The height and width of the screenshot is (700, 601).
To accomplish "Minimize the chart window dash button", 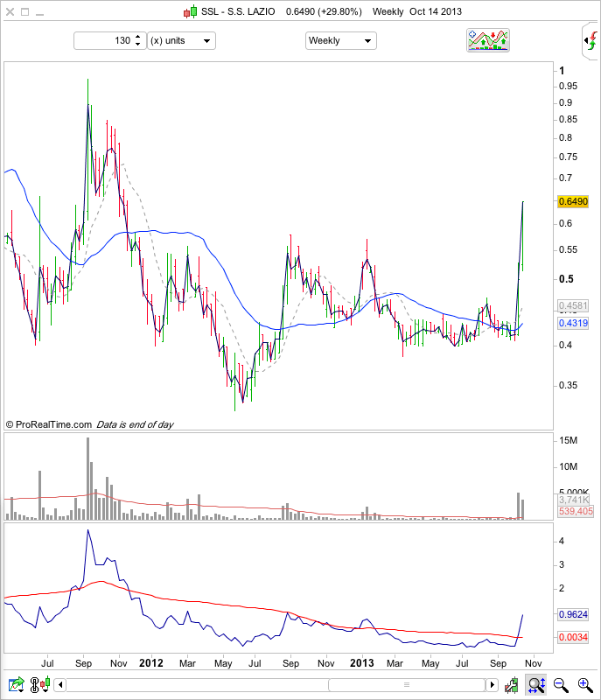I will click(x=39, y=14).
